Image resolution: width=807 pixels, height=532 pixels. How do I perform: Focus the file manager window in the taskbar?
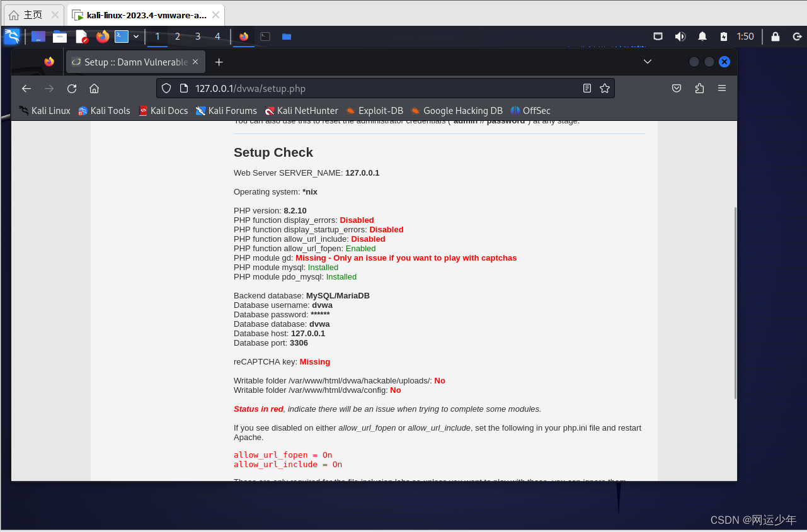287,37
